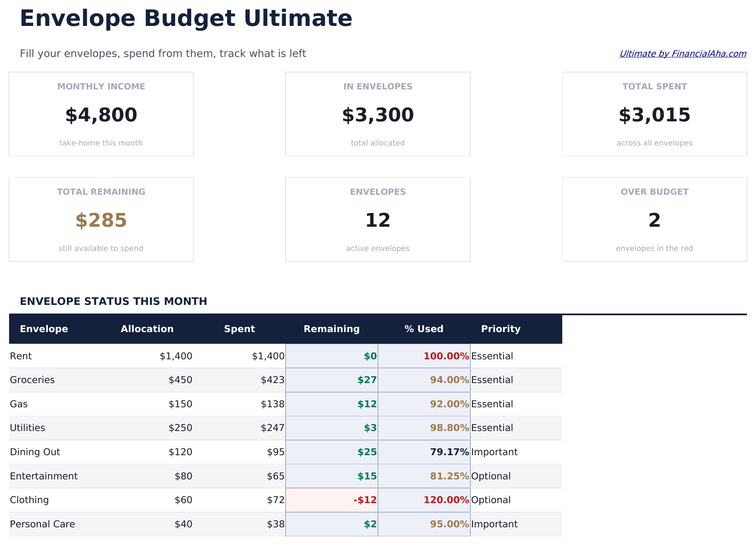
Task: Select the Remaining column header
Action: pyautogui.click(x=331, y=329)
